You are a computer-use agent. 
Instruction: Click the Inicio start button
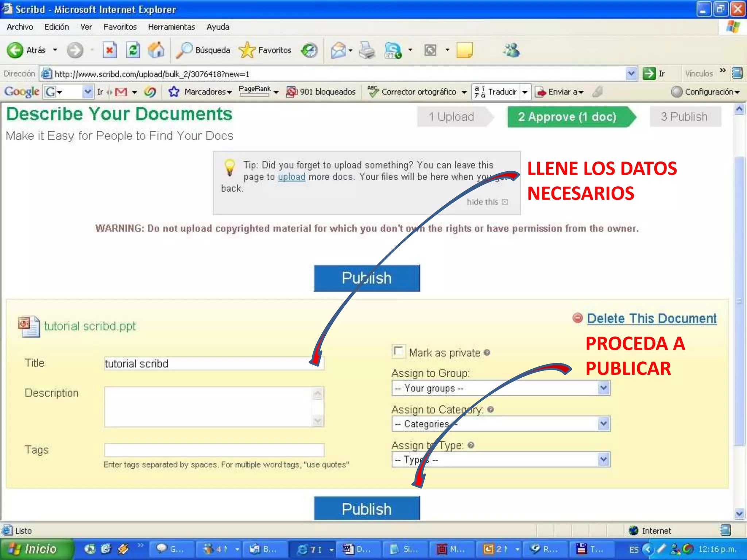pos(36,549)
